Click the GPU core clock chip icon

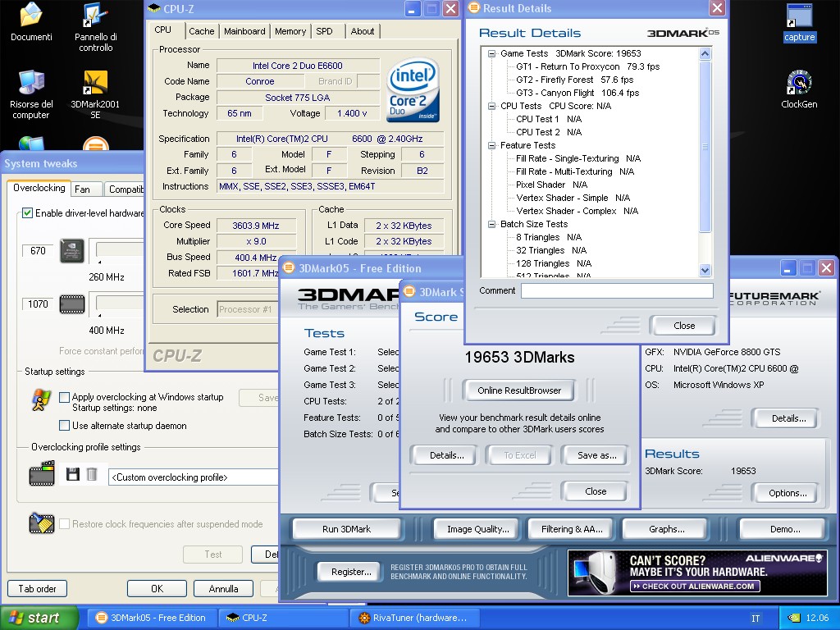coord(72,251)
